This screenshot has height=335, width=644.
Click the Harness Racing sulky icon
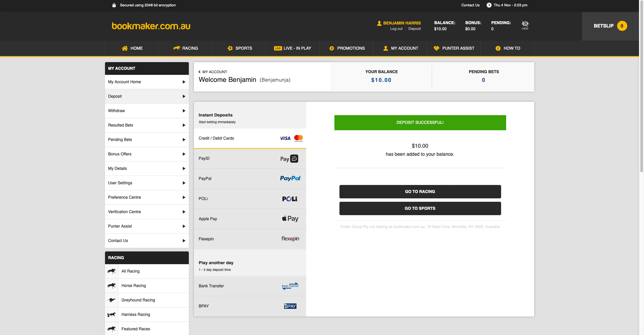click(111, 315)
